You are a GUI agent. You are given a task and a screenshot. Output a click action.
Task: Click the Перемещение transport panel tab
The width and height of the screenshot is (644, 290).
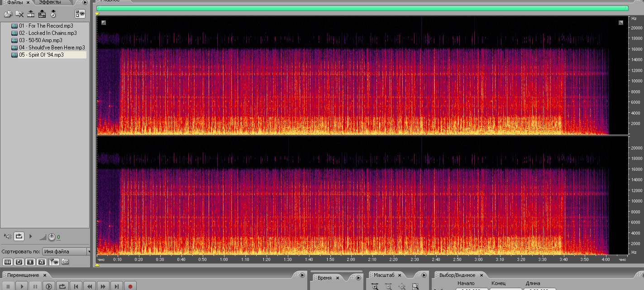(x=23, y=275)
